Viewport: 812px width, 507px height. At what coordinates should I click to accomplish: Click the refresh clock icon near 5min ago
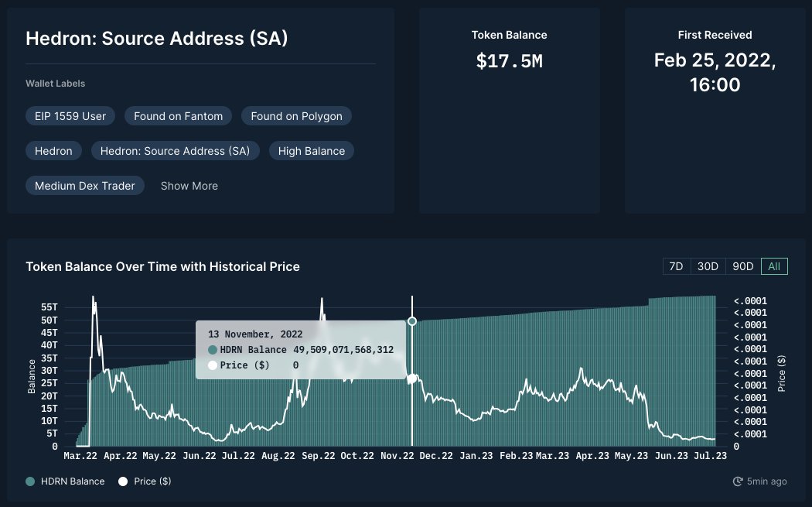(x=738, y=481)
